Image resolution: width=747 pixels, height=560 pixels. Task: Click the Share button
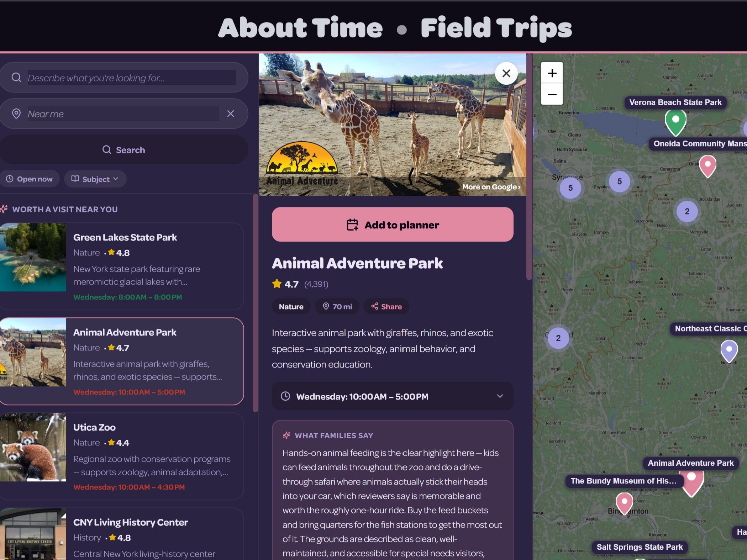pos(386,306)
